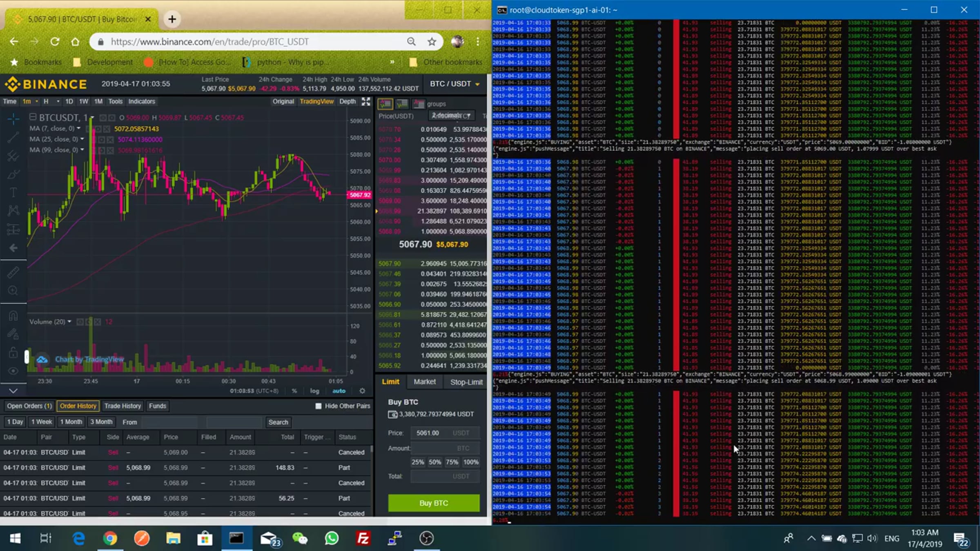
Task: Select buy-orders-only order book icon
Action: pyautogui.click(x=402, y=104)
